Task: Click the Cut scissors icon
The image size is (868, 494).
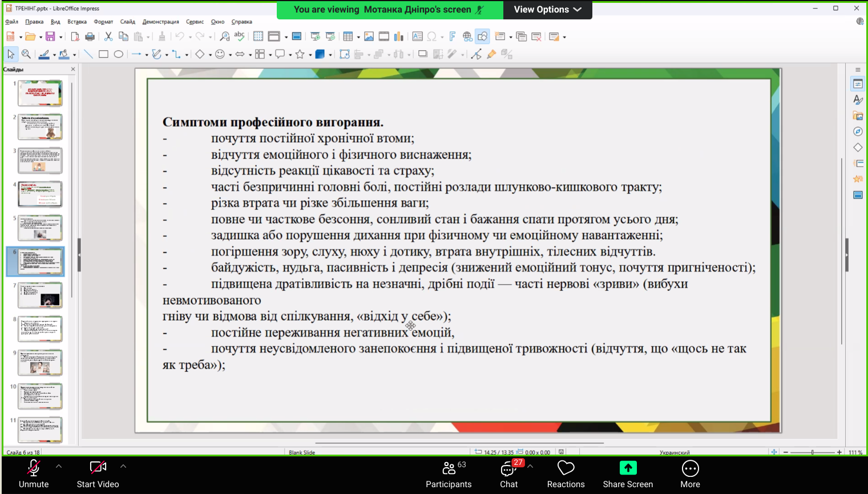Action: pos(108,37)
